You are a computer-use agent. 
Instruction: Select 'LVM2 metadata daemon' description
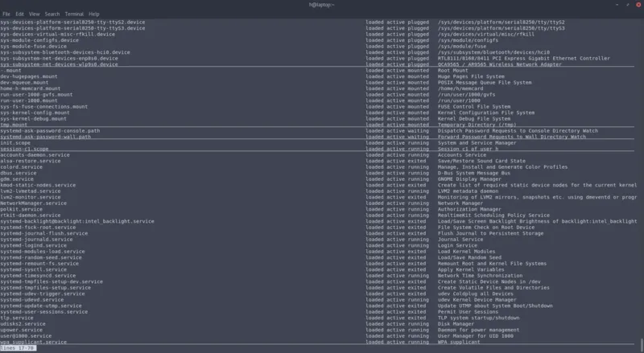click(x=469, y=191)
